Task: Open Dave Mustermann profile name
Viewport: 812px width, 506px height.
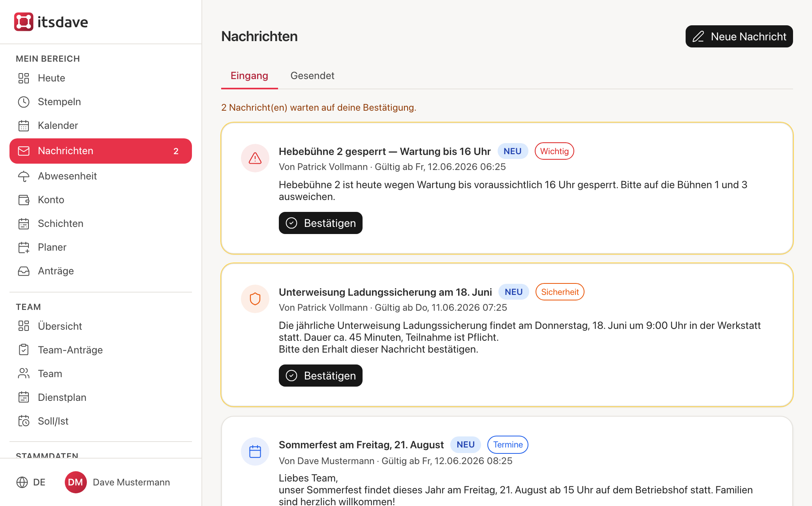Action: click(x=132, y=482)
